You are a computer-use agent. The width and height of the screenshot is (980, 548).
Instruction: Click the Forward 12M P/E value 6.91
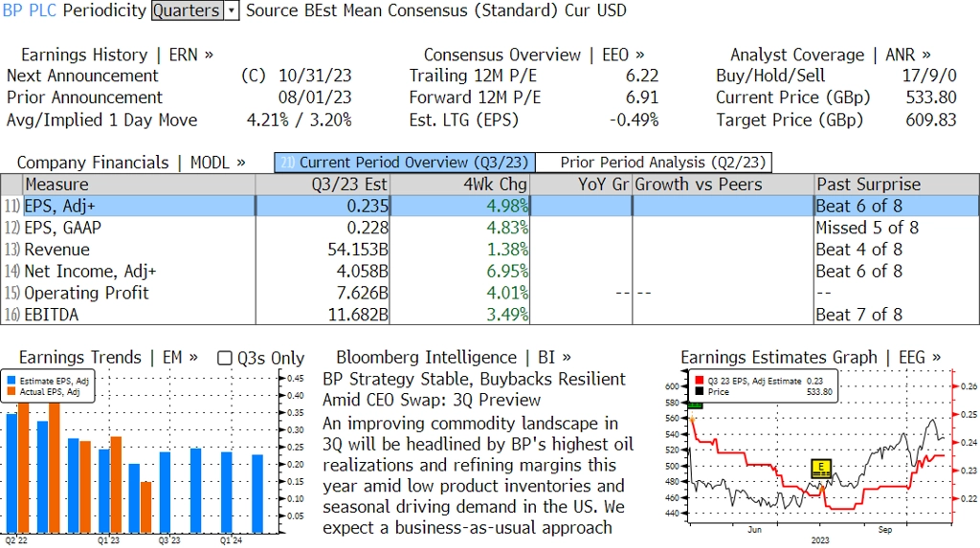pos(642,98)
